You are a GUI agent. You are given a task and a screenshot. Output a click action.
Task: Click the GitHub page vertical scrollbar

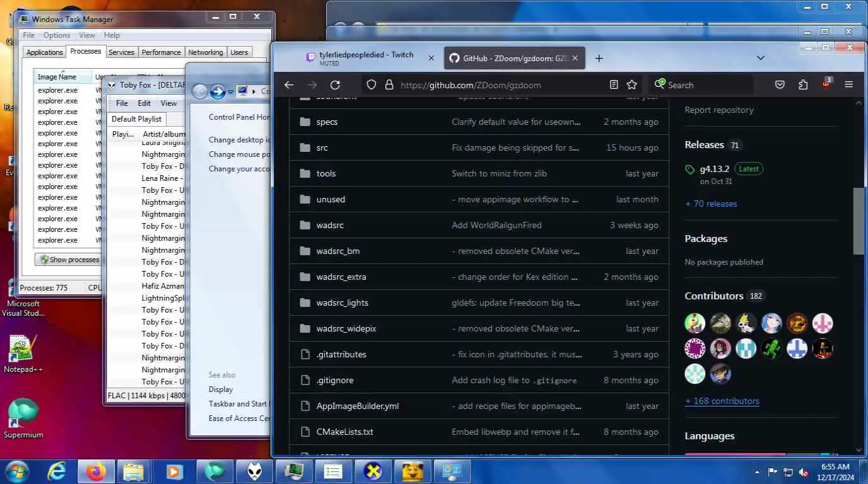click(x=859, y=221)
